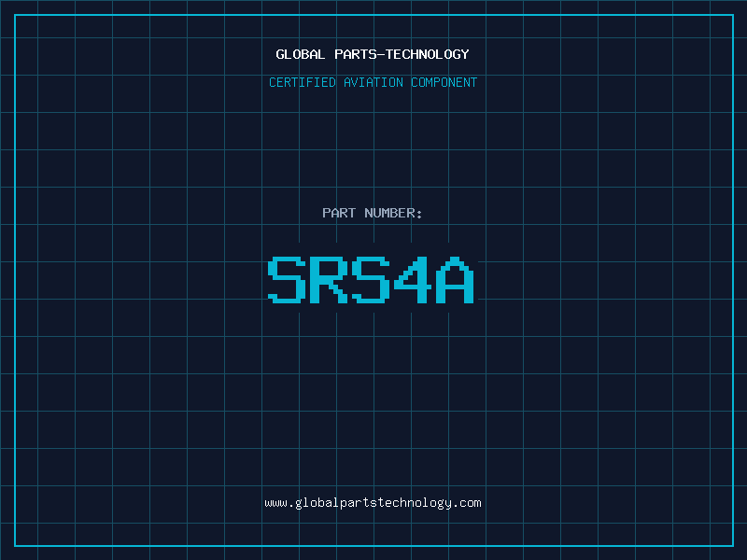The image size is (747, 560).
Task: Click the digit 4 in the part number
Action: tap(414, 279)
